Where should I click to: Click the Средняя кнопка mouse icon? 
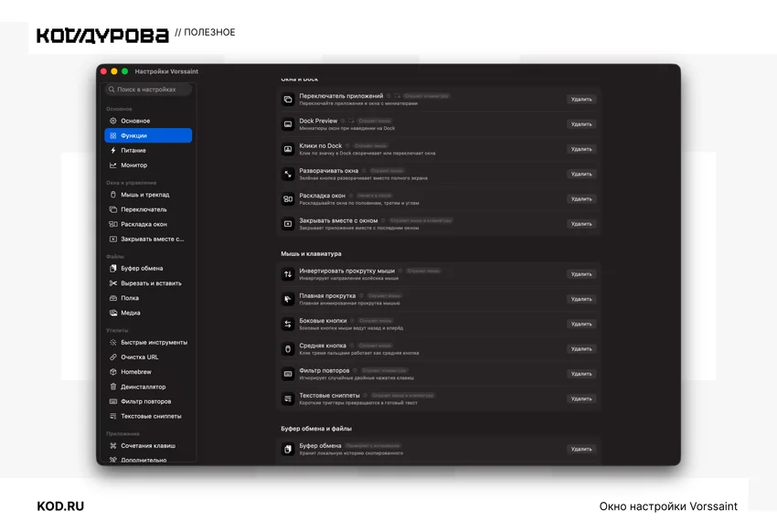(288, 348)
